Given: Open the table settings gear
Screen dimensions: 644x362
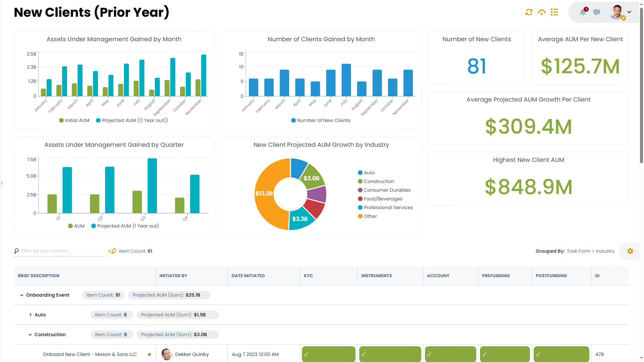Looking at the screenshot, I should click(x=630, y=251).
